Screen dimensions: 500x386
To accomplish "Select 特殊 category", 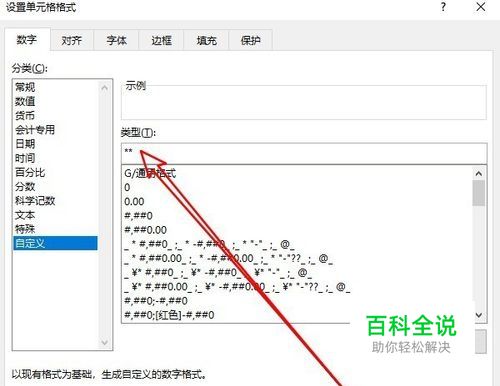I will coord(55,229).
